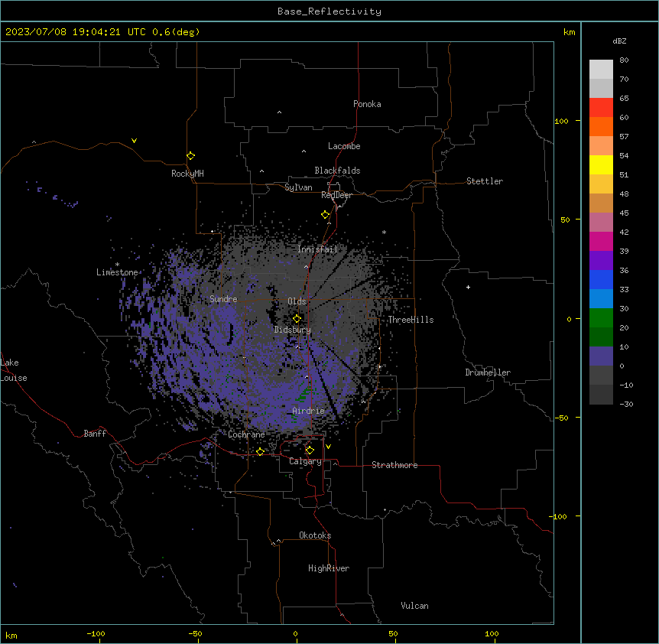Select the bright yellow swatch in the legend
659x644 pixels.
[x=601, y=164]
